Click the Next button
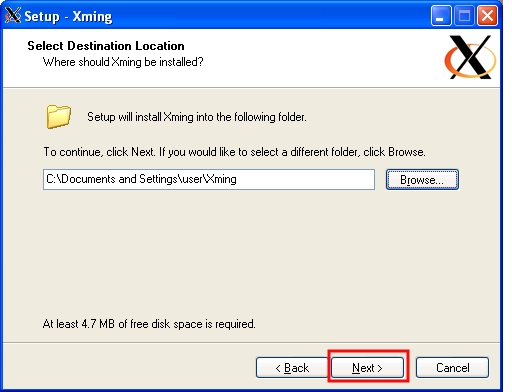Viewport: 512px width, 392px height. point(367,368)
